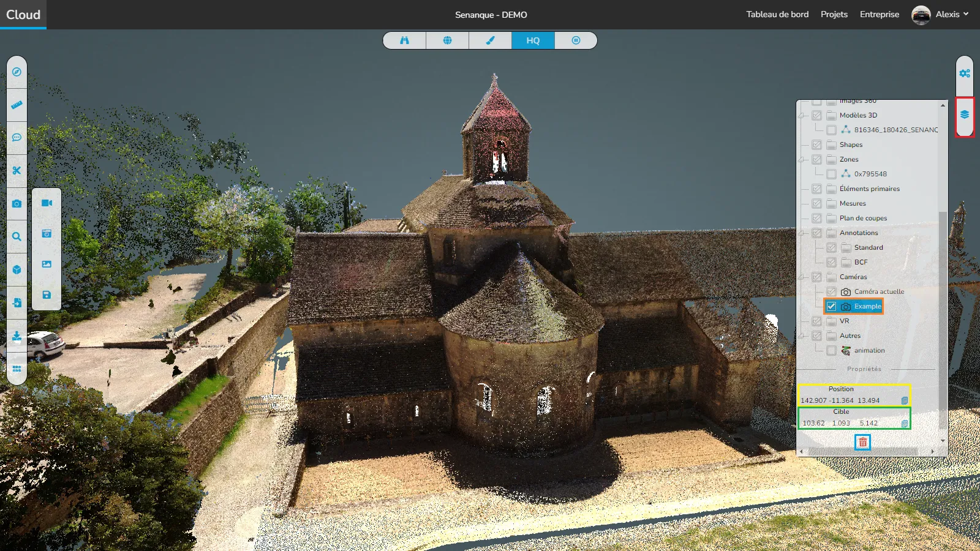Select the compass navigation tool
This screenshot has height=551, width=980.
click(17, 72)
